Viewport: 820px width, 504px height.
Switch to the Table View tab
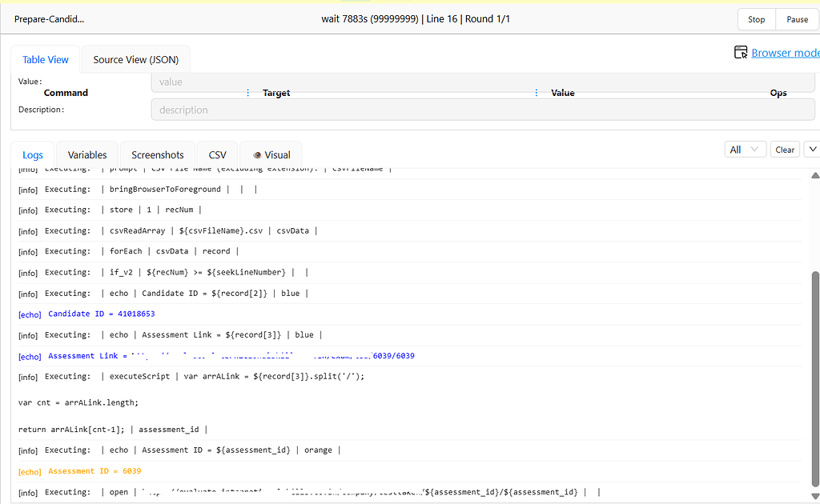click(46, 60)
